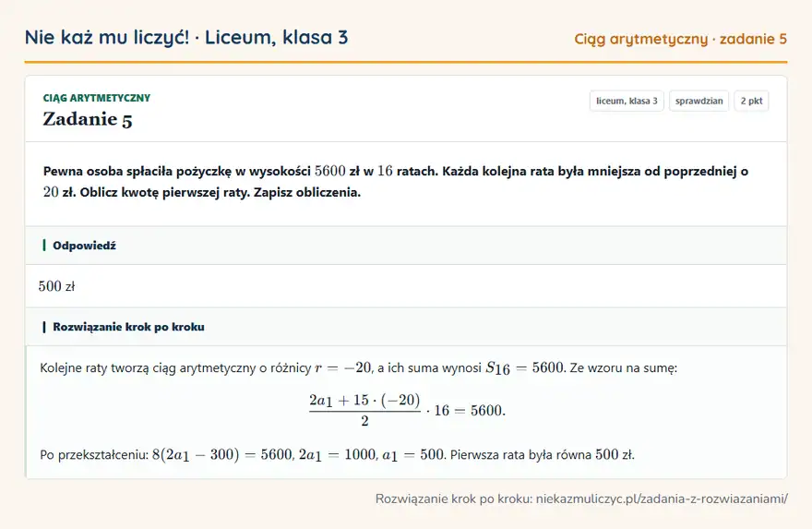812x529 pixels.
Task: Collapse the "Rozwiązanie krok po kroku" section
Action: click(406, 327)
